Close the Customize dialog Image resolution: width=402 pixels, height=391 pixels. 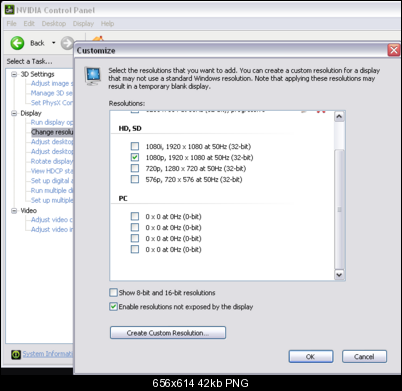click(394, 50)
